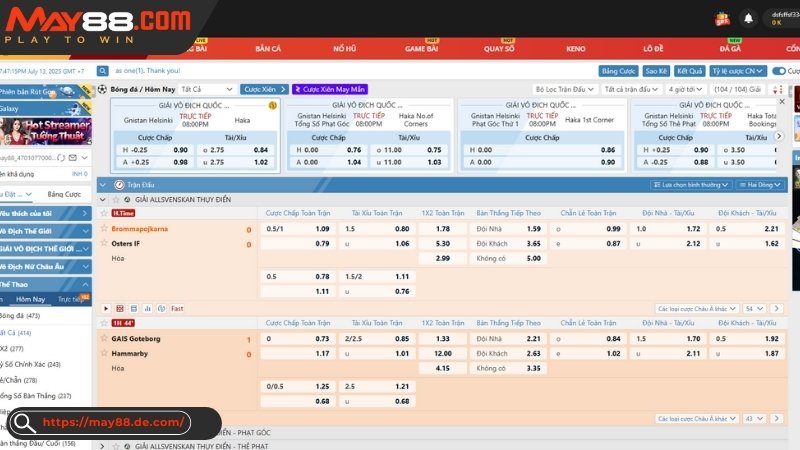This screenshot has width=800, height=450.
Task: Favorite GAIS Goteborg with its star
Action: point(105,338)
